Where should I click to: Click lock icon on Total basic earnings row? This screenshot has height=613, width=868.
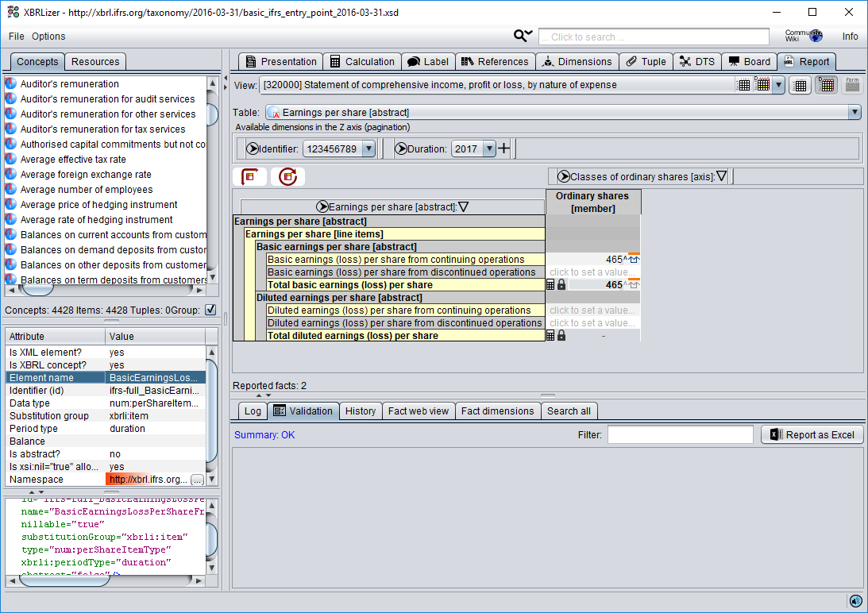(561, 285)
